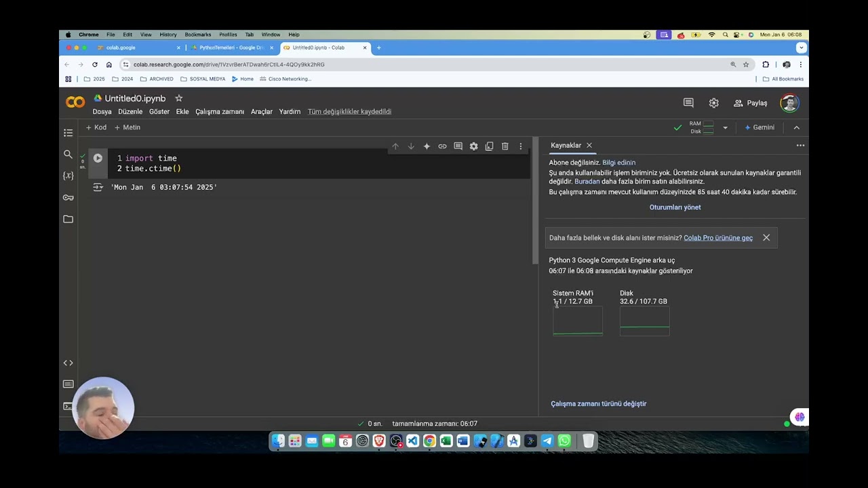Expand the 2025 bookmarks folder
The width and height of the screenshot is (868, 488).
tap(94, 79)
